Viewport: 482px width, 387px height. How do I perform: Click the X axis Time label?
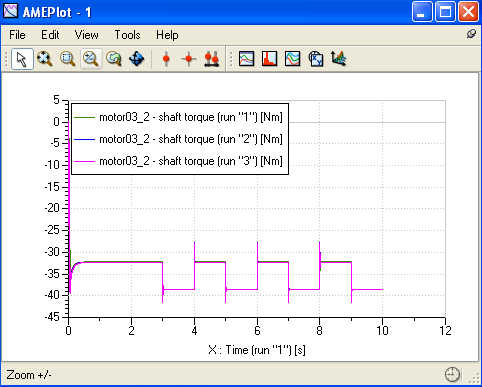[x=257, y=350]
